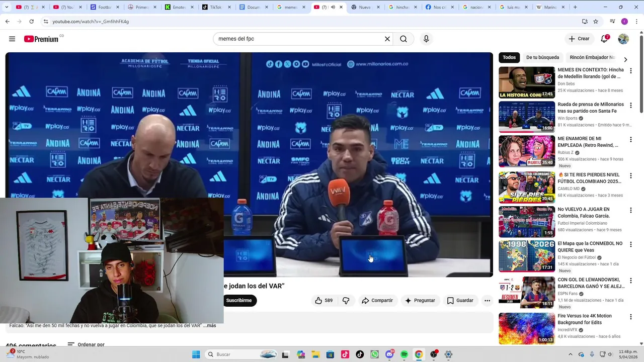The image size is (644, 362).
Task: Click the main video player
Action: point(249,164)
